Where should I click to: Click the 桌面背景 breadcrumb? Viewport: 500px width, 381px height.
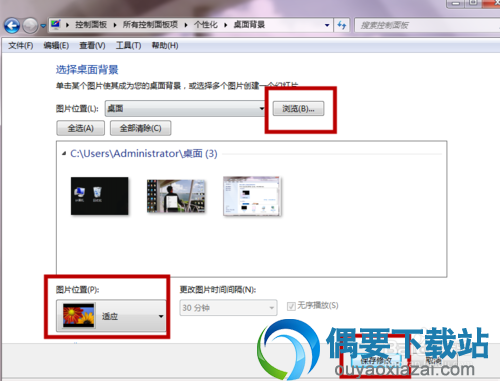pos(249,25)
